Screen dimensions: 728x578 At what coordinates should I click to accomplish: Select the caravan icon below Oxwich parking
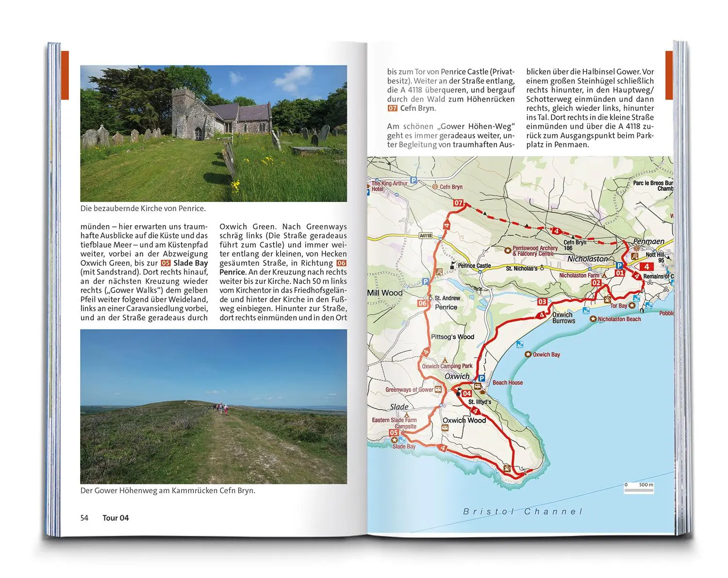point(478,386)
